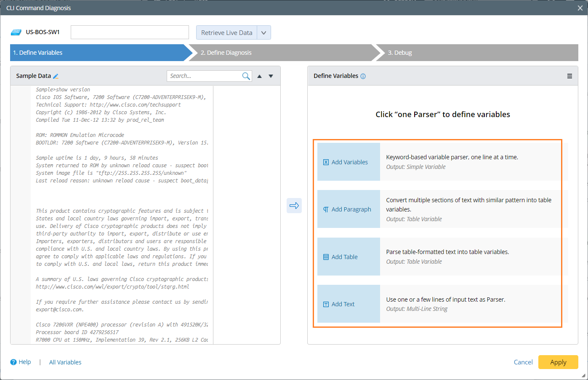Click the 'Sample uptime is 1 day' line
This screenshot has height=380, width=588.
(x=97, y=158)
